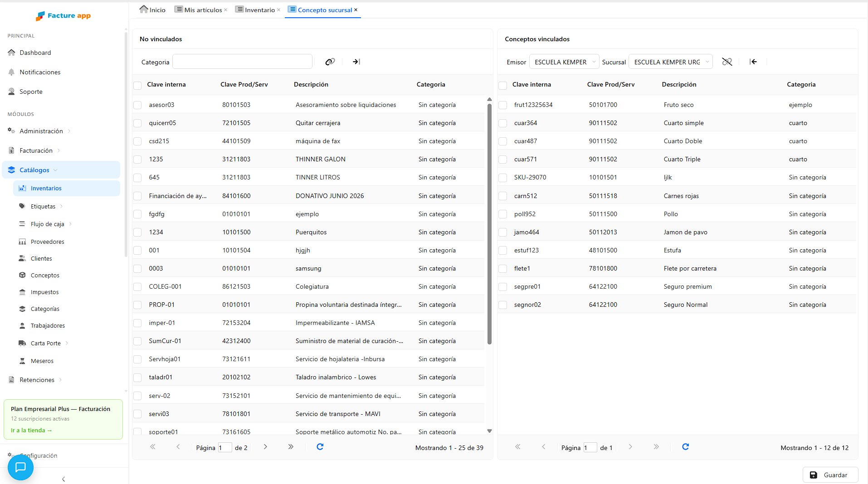
Task: Open the chat support bubble
Action: pos(20,467)
